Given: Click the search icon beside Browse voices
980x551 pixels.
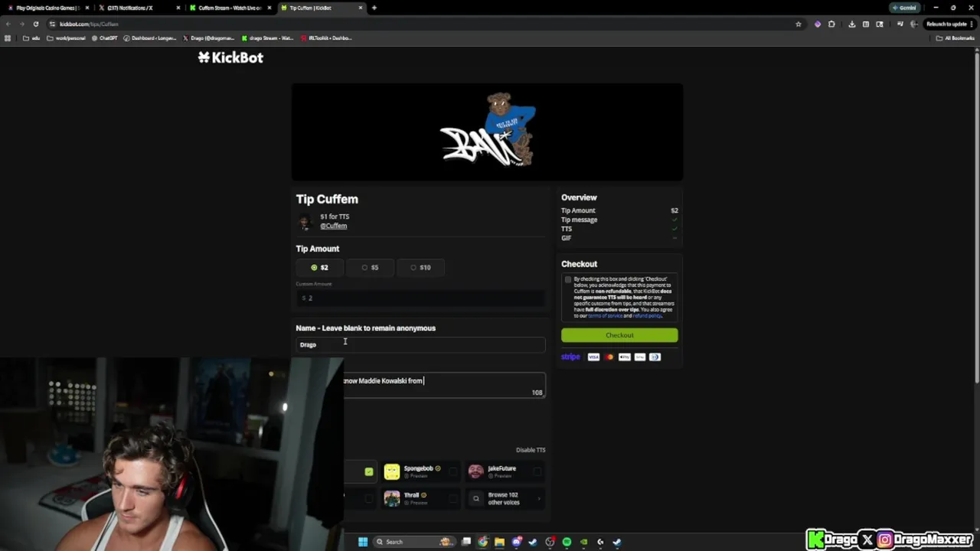Looking at the screenshot, I should click(x=475, y=498).
